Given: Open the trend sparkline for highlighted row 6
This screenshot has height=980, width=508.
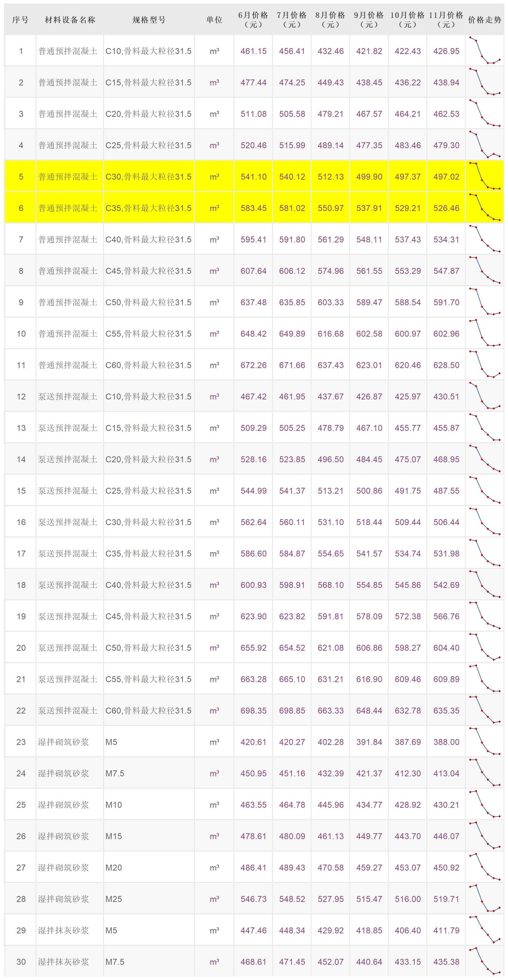Looking at the screenshot, I should (484, 208).
